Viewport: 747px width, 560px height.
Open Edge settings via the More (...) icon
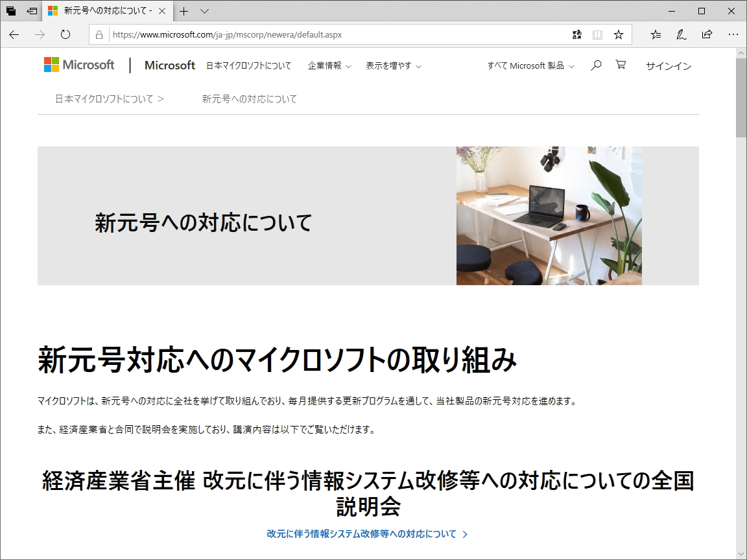(733, 34)
